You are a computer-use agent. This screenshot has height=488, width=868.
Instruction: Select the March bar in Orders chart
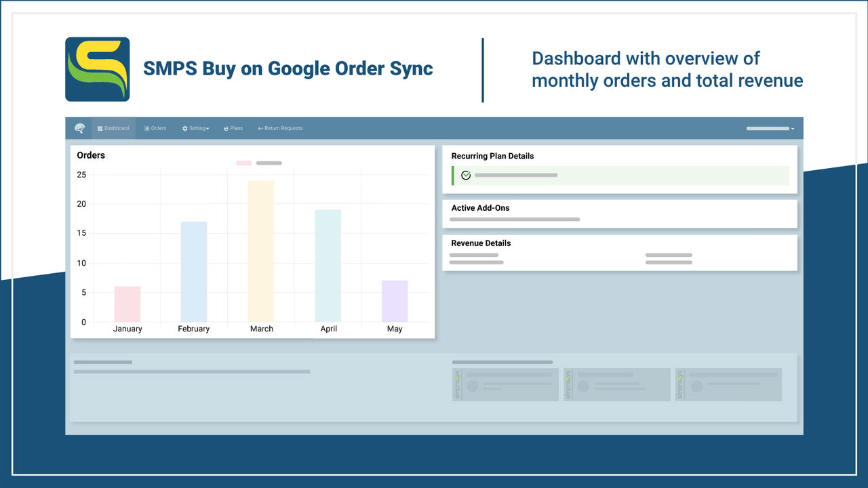[262, 251]
